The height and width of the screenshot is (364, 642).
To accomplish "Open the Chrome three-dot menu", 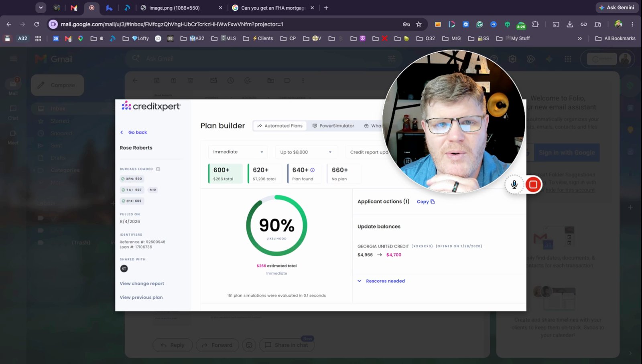I will 632,24.
